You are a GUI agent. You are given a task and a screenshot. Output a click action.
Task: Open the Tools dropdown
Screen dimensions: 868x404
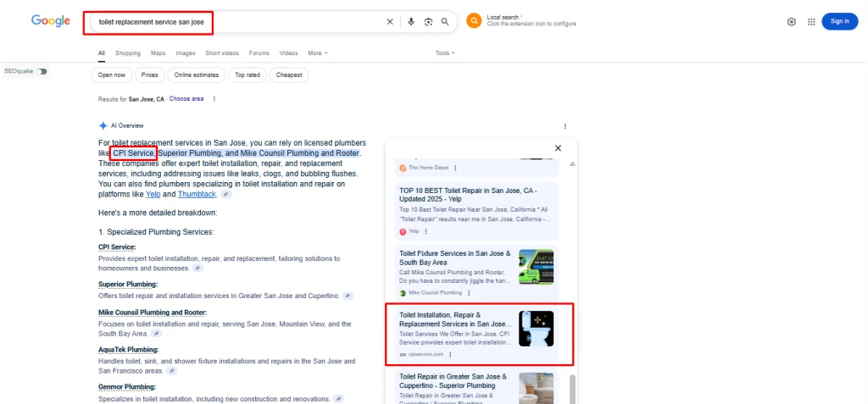(x=445, y=53)
